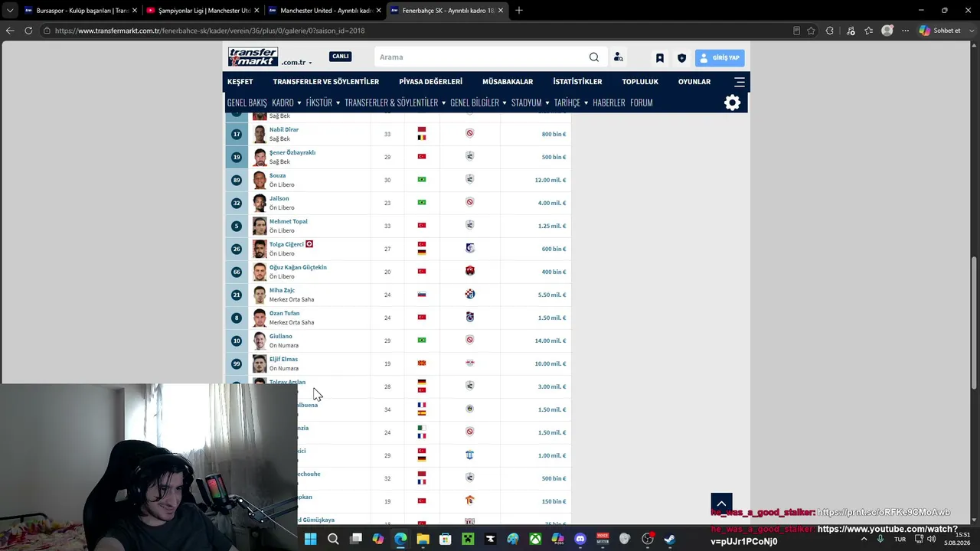Open Steam from the taskbar
The height and width of the screenshot is (551, 980).
pyautogui.click(x=669, y=540)
